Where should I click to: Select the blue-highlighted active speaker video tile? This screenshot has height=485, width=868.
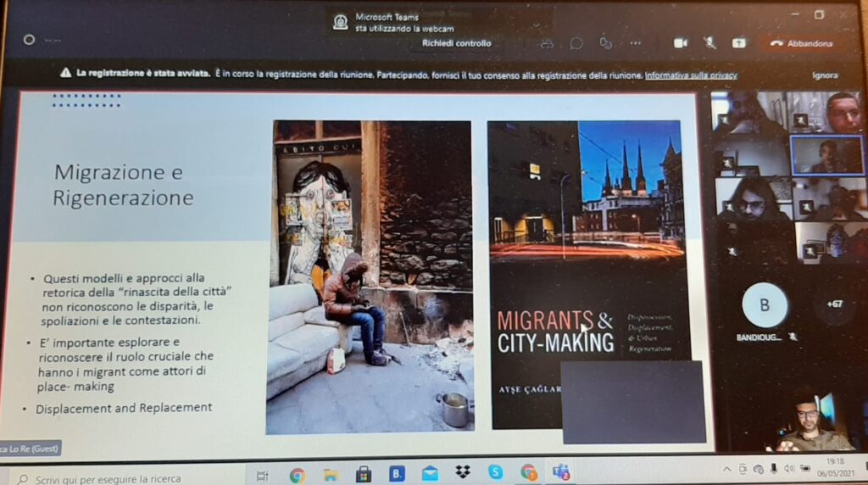tap(827, 155)
